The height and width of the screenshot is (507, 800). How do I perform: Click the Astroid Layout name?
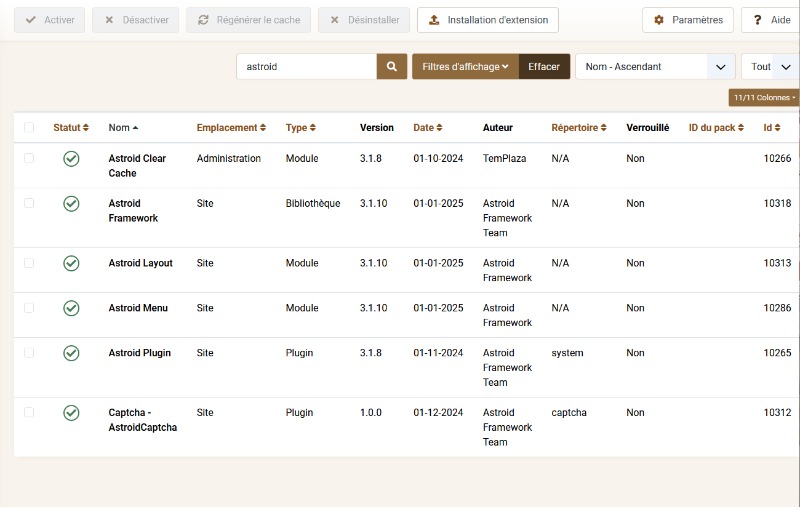(140, 263)
